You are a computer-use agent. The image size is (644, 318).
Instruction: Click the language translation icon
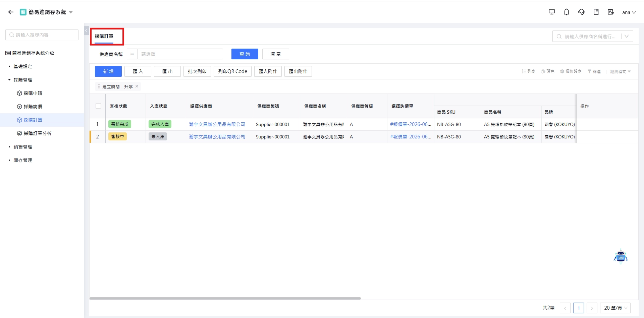point(611,12)
